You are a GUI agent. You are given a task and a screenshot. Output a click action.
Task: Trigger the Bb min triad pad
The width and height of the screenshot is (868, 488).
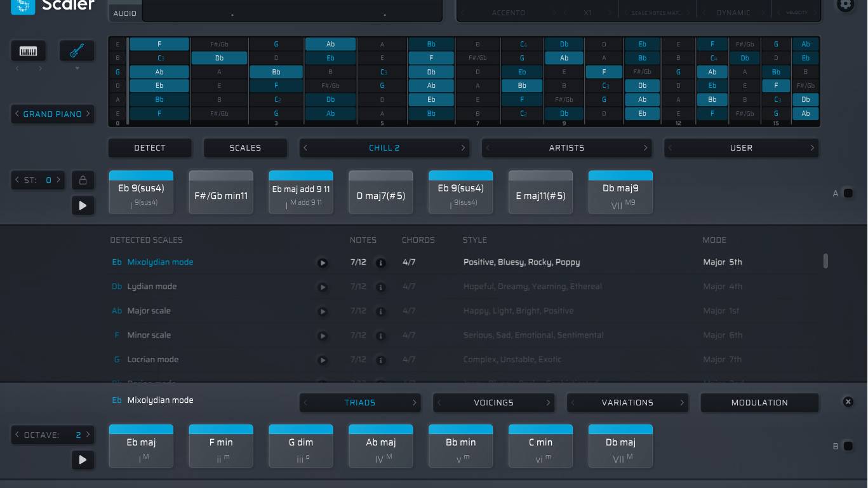click(x=461, y=446)
